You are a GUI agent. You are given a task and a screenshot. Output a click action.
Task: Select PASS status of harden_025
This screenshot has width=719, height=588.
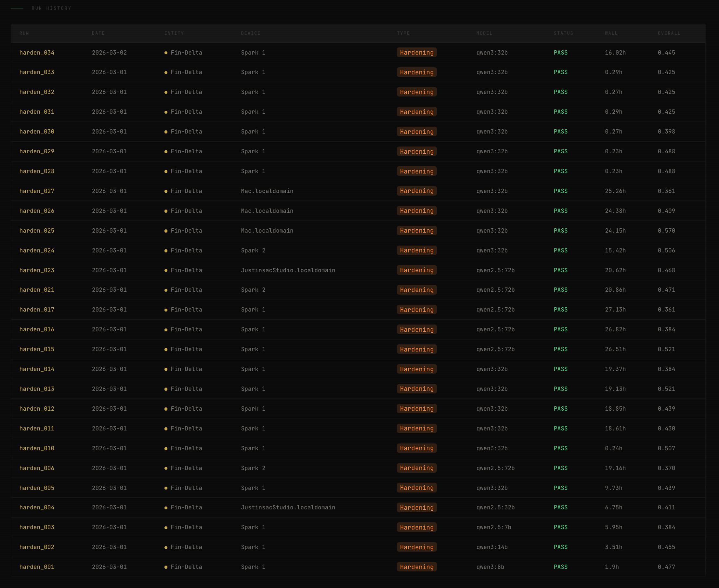click(560, 231)
